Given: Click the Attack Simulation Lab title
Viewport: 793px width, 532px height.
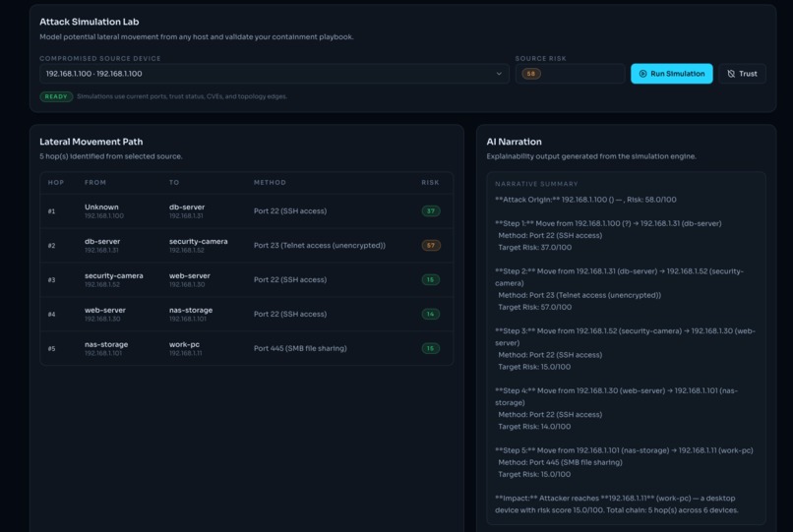Looking at the screenshot, I should pyautogui.click(x=89, y=22).
